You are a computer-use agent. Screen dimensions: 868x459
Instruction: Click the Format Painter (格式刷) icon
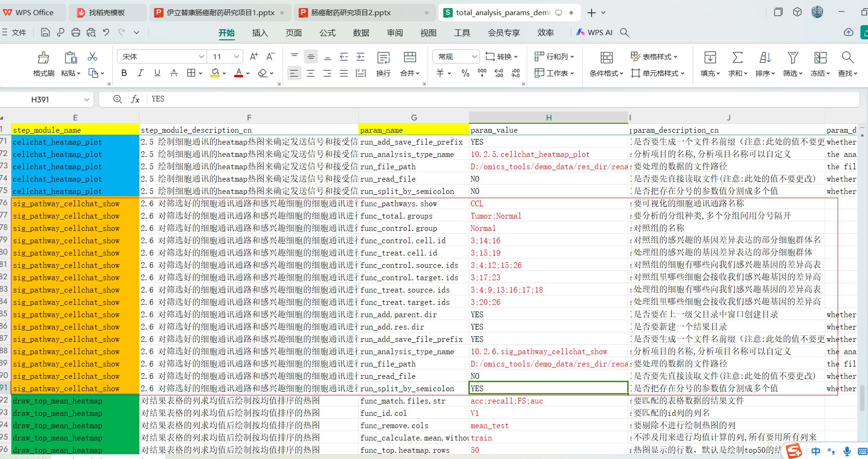tap(43, 58)
